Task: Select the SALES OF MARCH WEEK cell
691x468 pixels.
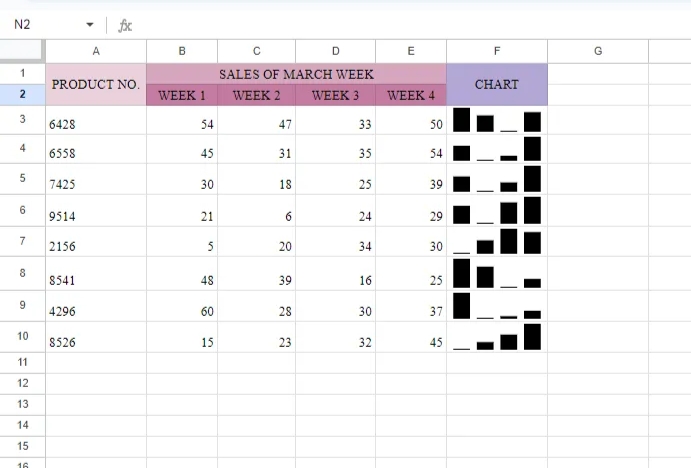Action: tap(296, 74)
